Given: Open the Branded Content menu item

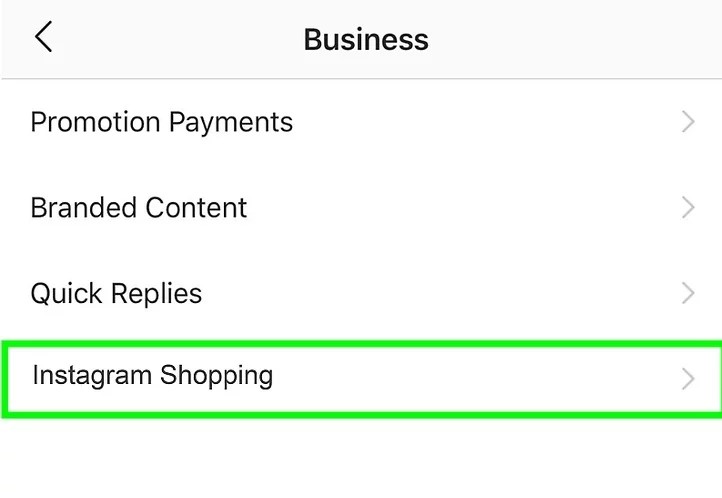Looking at the screenshot, I should click(138, 208).
